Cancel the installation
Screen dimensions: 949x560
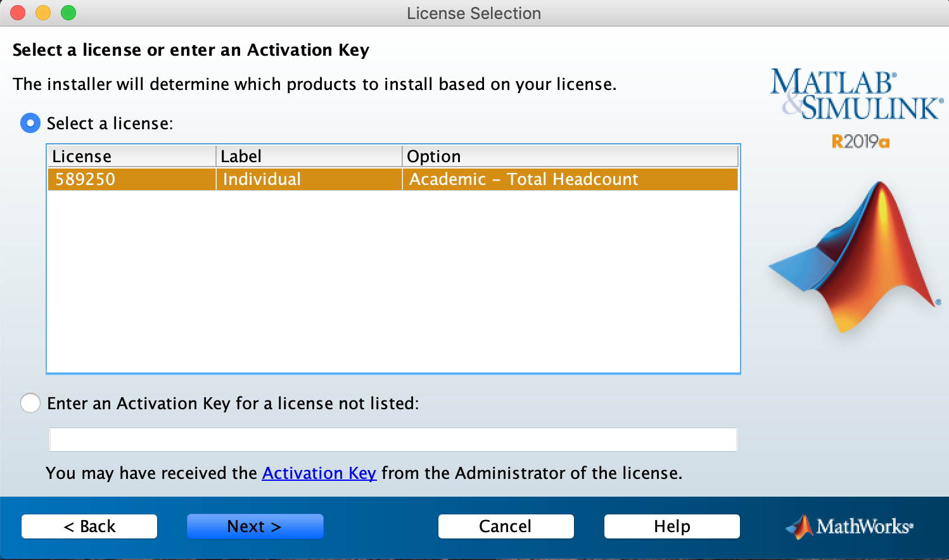506,526
